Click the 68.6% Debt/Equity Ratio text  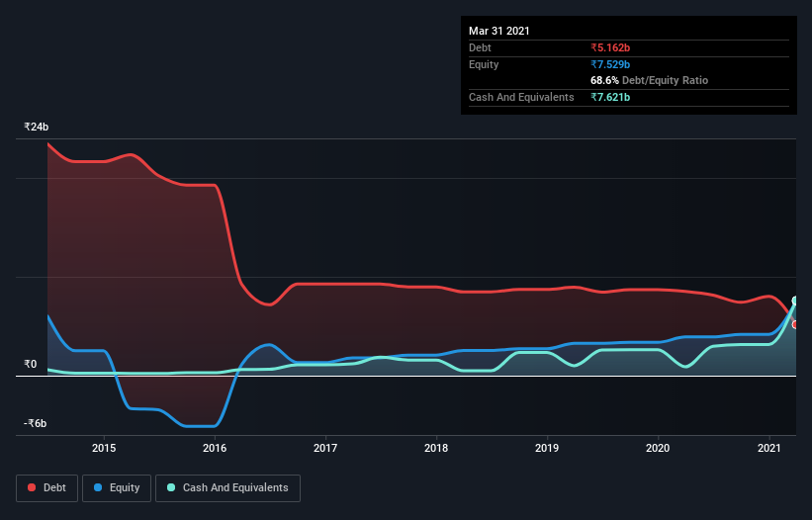tap(650, 80)
